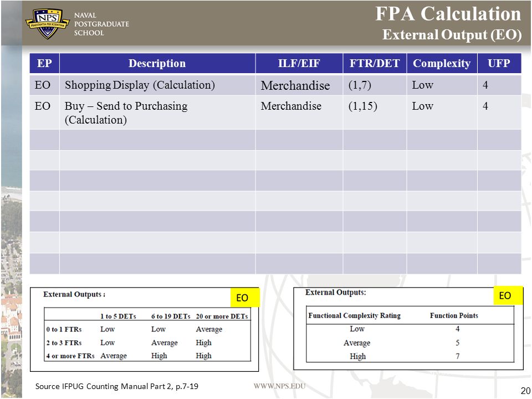This screenshot has width=532, height=399.
Task: Click the Naval Postgraduate School text
Action: (101, 24)
